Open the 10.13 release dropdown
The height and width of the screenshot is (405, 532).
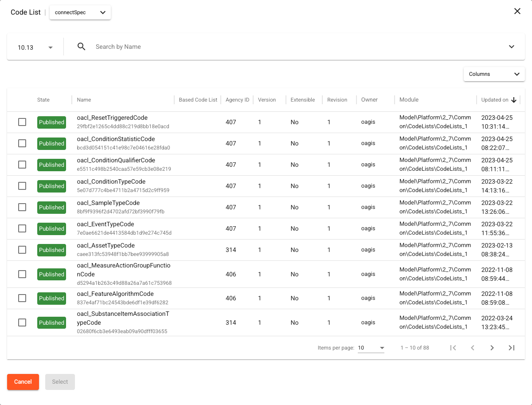pos(35,47)
